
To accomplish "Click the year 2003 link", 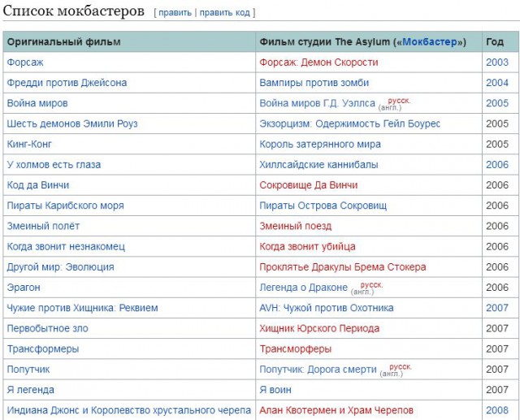I will (x=496, y=63).
